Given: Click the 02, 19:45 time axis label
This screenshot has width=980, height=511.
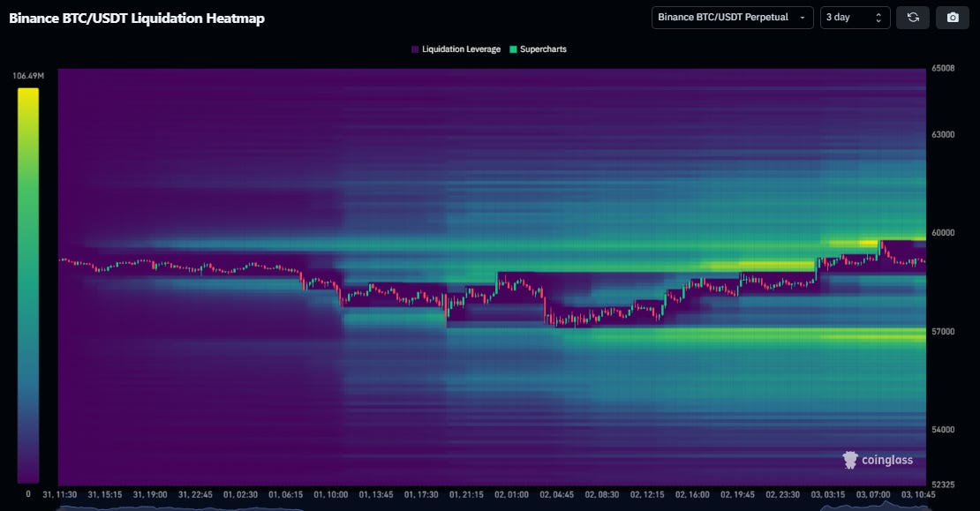Looking at the screenshot, I should point(737,495).
